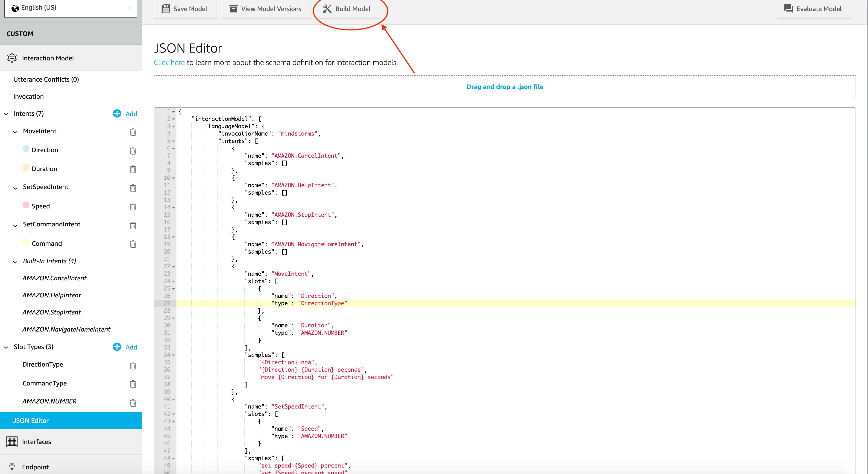Go to the Invocation page

coord(29,96)
